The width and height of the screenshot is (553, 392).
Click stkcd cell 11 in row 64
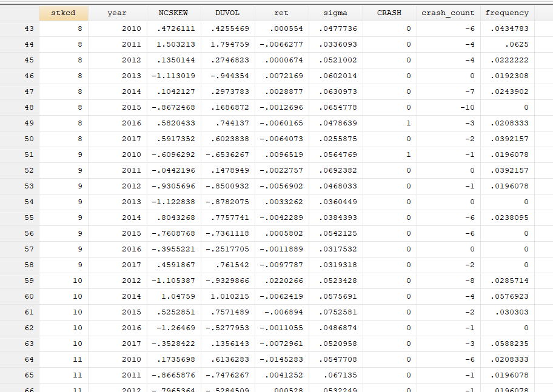(64, 359)
